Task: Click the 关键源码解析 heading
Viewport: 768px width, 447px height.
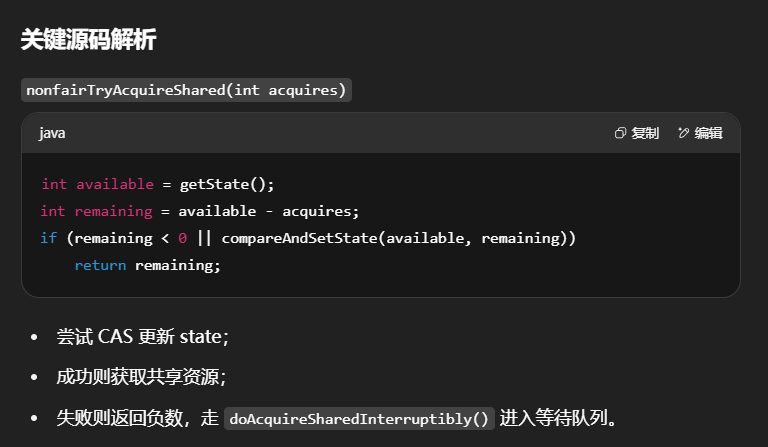Action: pos(88,40)
